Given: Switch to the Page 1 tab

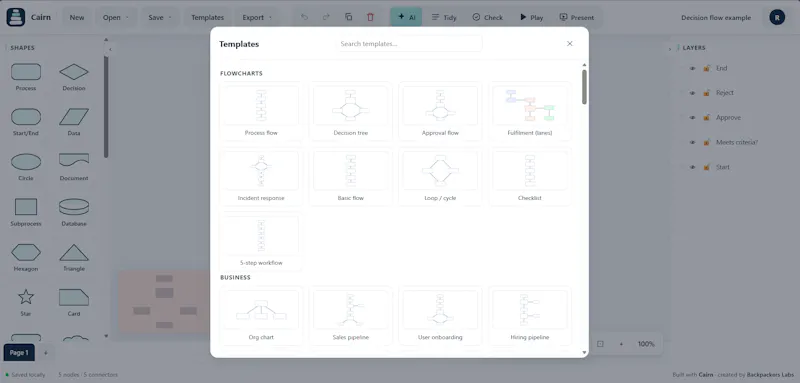Looking at the screenshot, I should pyautogui.click(x=19, y=352).
